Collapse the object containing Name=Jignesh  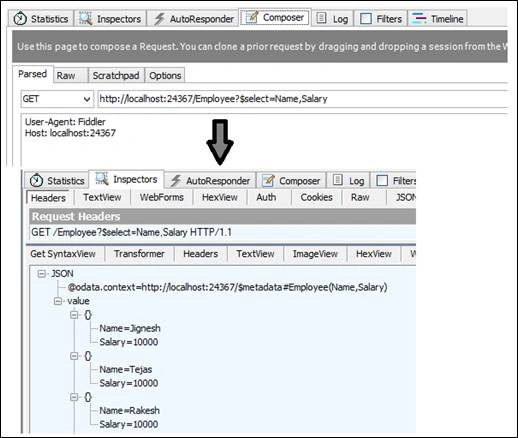coord(74,315)
